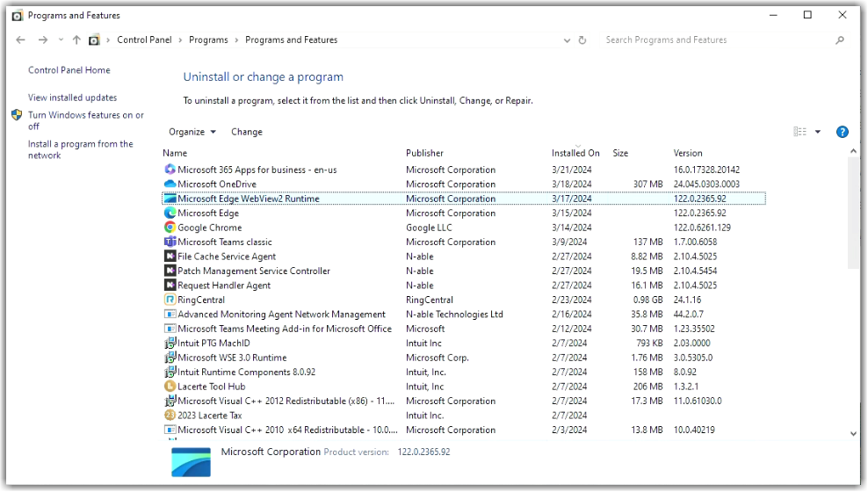Click the Visual C++ 2010 x64 icon

[170, 429]
